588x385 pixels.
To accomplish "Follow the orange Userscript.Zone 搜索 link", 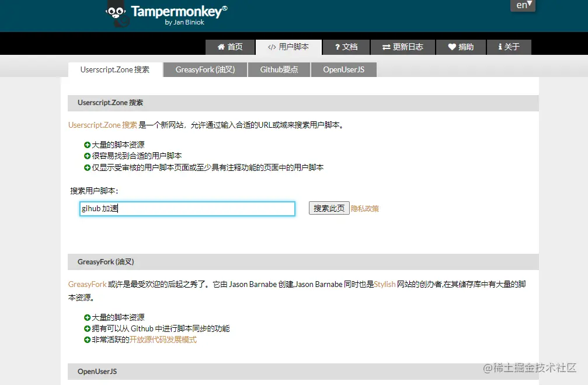I will click(103, 125).
